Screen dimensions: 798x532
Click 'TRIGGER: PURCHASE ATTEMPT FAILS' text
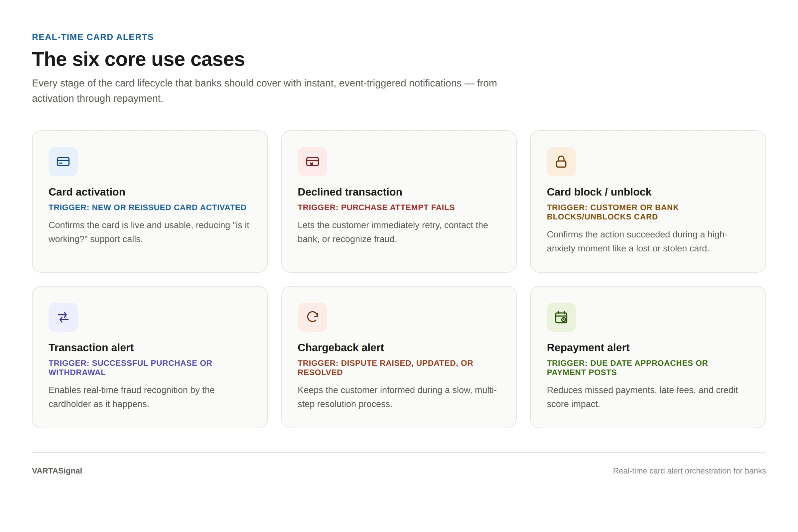point(376,207)
